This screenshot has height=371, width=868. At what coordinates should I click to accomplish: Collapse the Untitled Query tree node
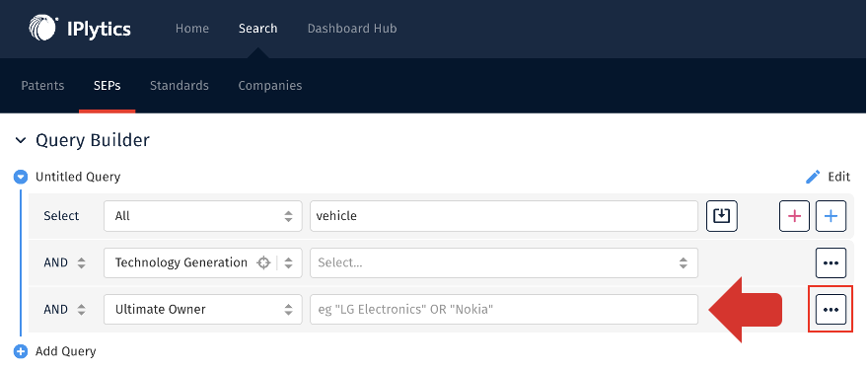tap(21, 178)
